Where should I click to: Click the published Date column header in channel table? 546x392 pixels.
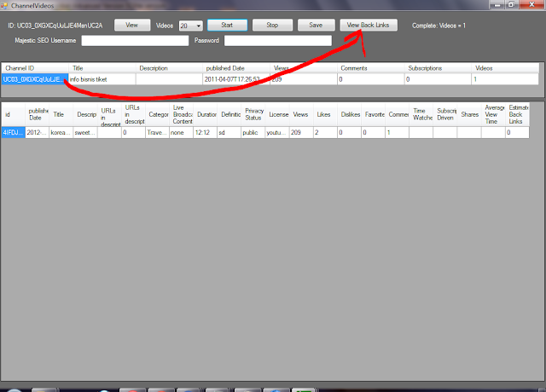click(236, 68)
